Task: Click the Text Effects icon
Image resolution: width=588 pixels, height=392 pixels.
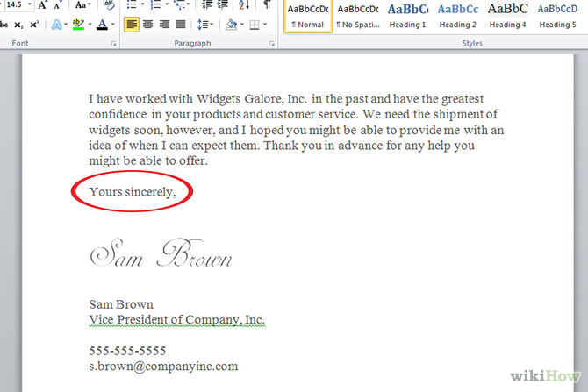Action: (x=57, y=25)
